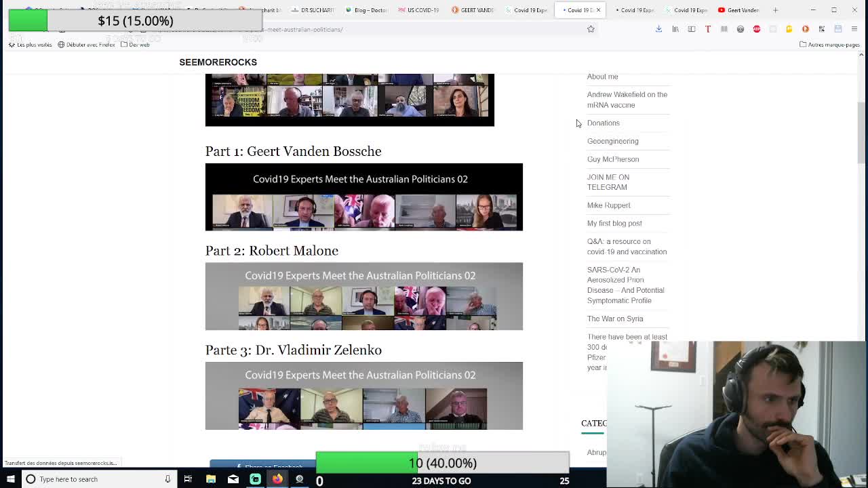Open The War on Syria link
Viewport: 868px width, 488px height.
pyautogui.click(x=615, y=319)
